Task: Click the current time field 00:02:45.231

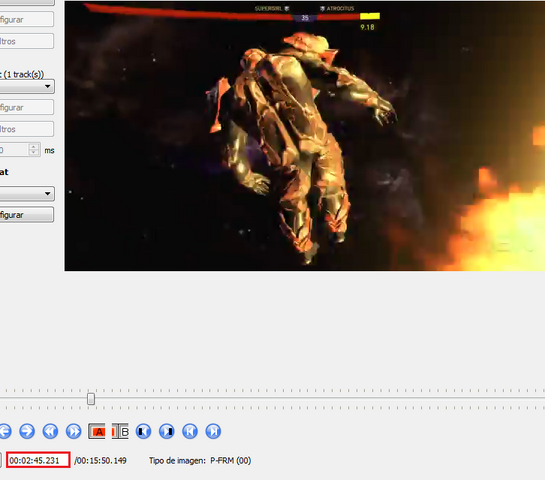Action: [38, 460]
